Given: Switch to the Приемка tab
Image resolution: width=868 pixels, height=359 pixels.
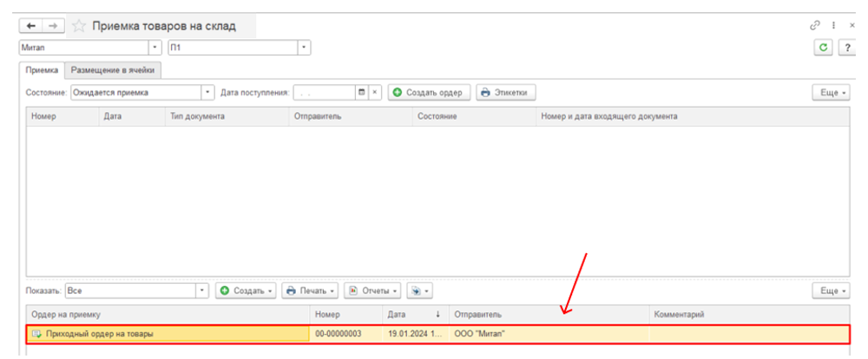Looking at the screenshot, I should 42,71.
